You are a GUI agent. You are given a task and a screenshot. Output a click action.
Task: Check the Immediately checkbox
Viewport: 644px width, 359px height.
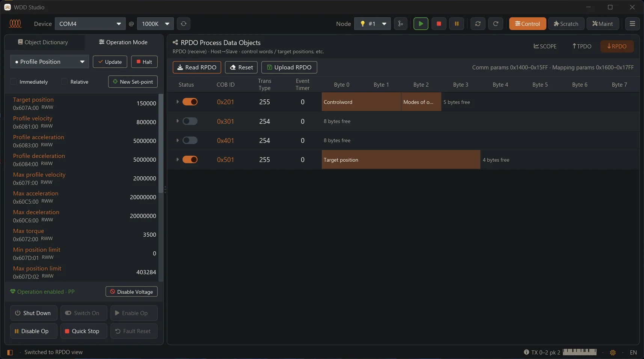click(14, 81)
